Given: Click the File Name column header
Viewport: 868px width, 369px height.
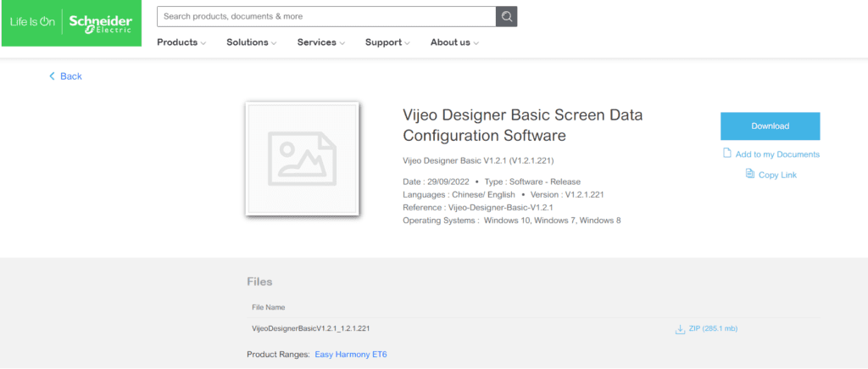Looking at the screenshot, I should click(269, 307).
